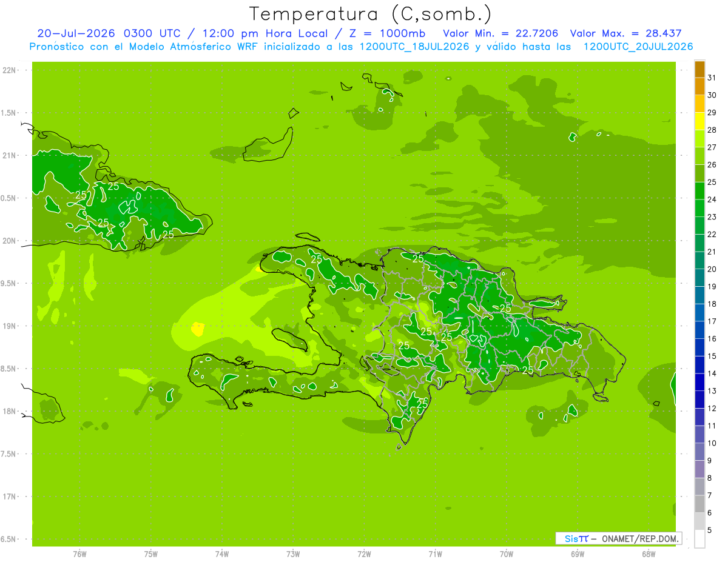This screenshot has height=562, width=728.
Task: Click the "17N" latitude label
Action: tap(10, 497)
